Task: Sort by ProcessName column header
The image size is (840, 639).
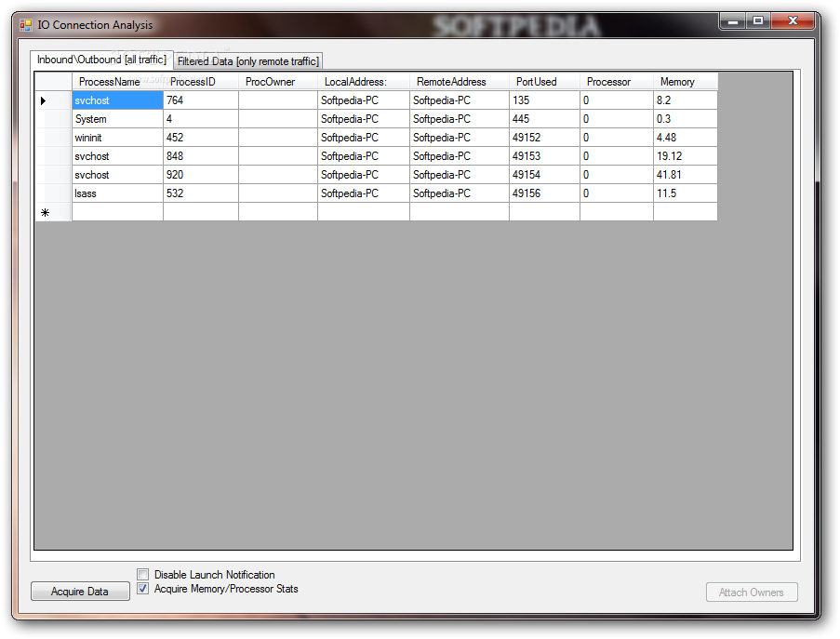Action: pos(117,82)
